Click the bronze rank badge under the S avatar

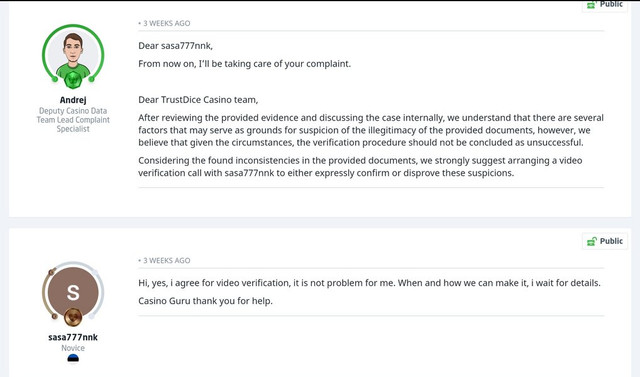click(x=73, y=317)
